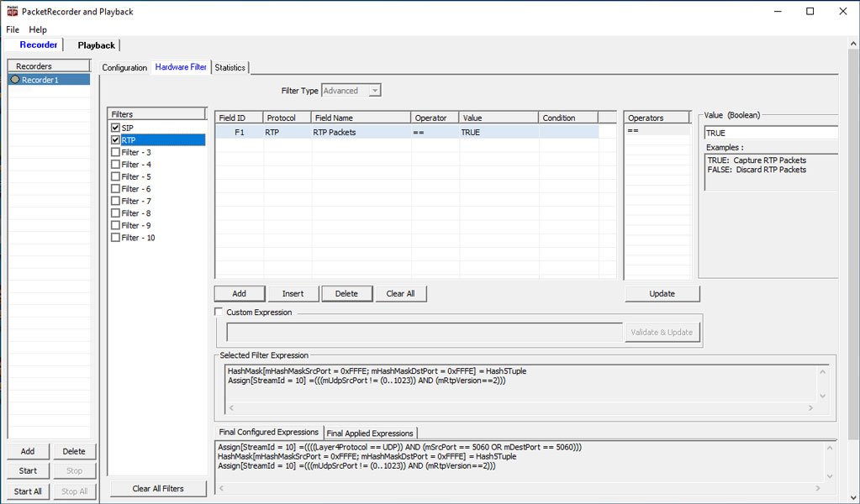This screenshot has height=504, width=860.
Task: Enable the Filter - 5 checkbox
Action: point(115,176)
